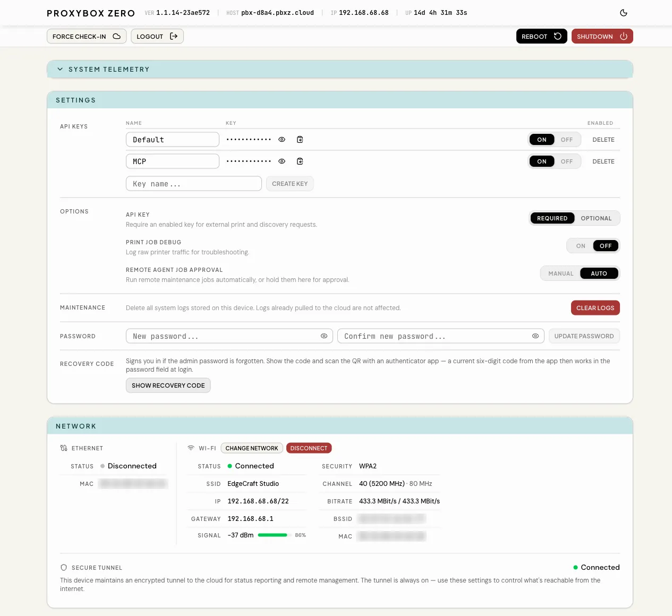The width and height of the screenshot is (672, 616).
Task: Show the recovery code
Action: coord(168,386)
